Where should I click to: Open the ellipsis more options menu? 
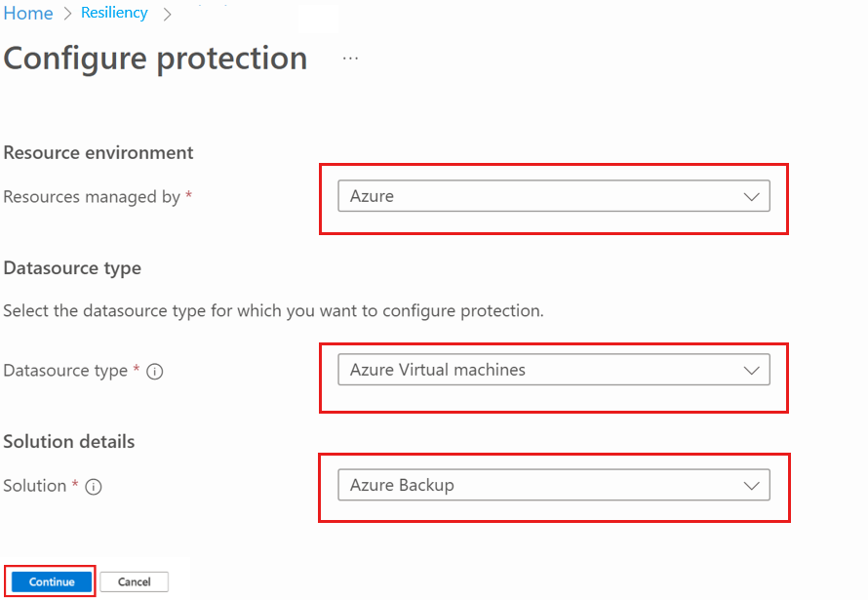(351, 59)
